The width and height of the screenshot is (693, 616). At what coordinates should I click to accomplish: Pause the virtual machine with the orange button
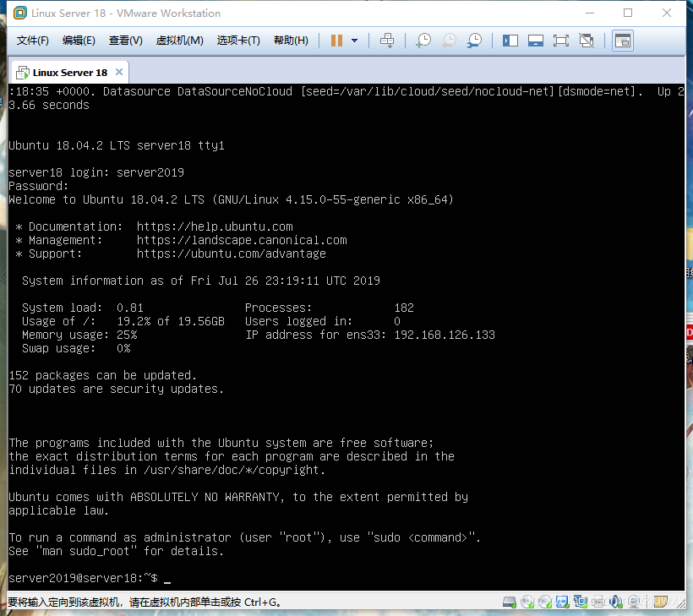(x=336, y=41)
